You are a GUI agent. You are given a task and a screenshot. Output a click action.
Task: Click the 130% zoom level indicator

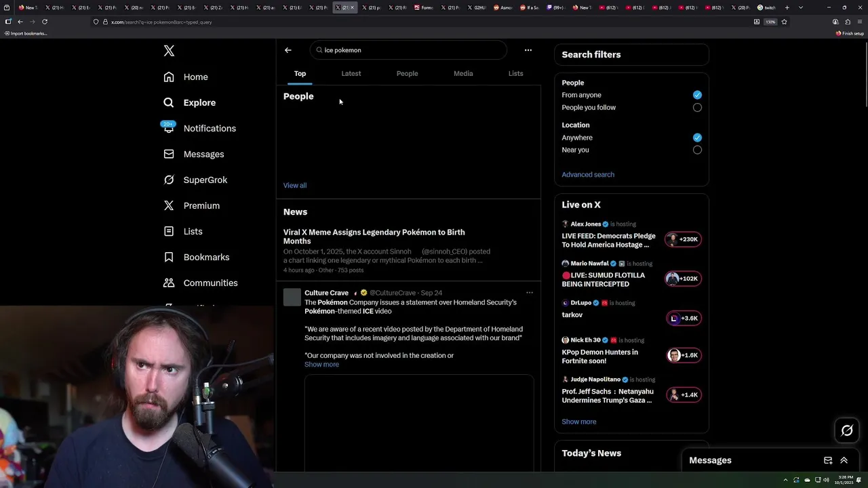coord(770,22)
